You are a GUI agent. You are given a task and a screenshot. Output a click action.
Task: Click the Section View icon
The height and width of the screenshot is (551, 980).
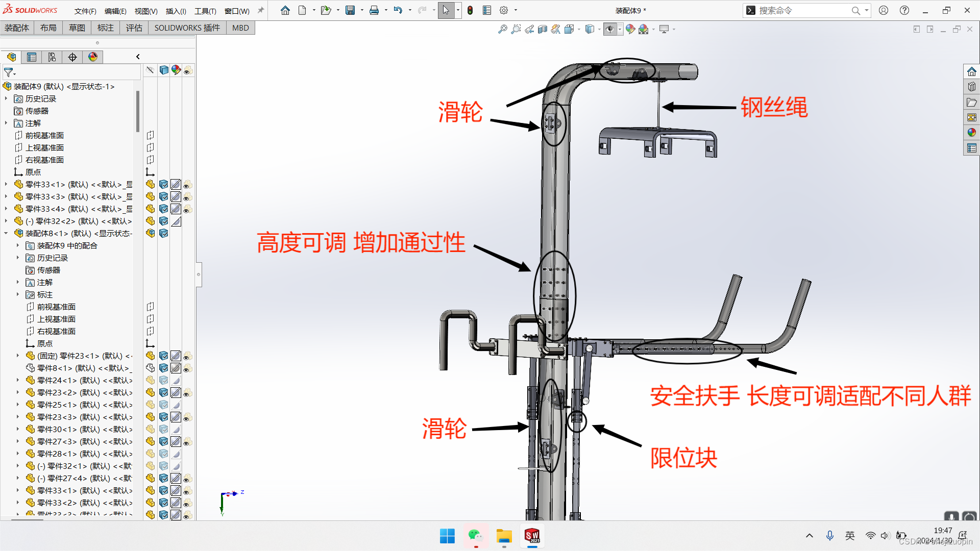click(x=543, y=30)
